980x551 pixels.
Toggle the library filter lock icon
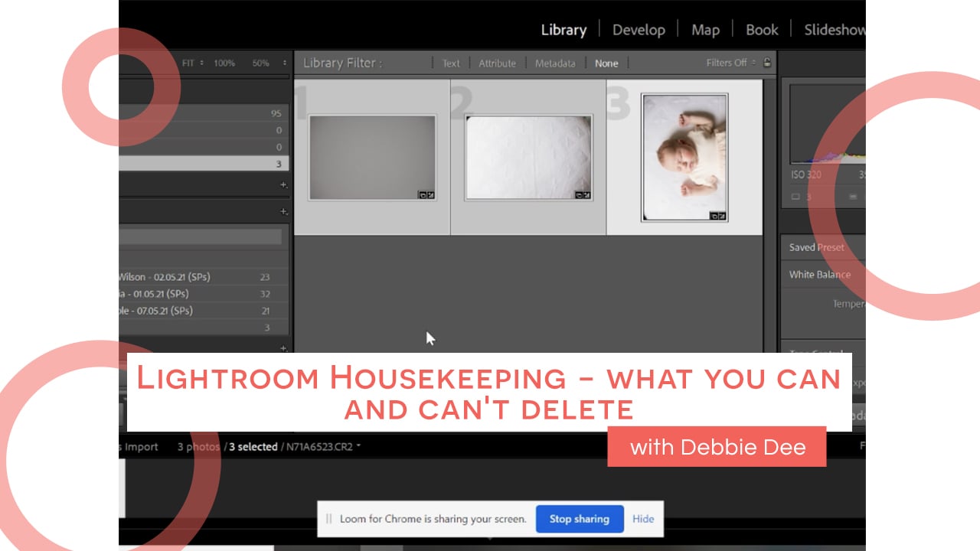click(x=767, y=63)
